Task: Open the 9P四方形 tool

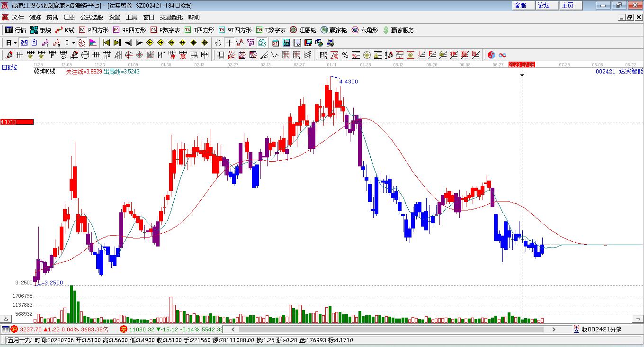Action: pyautogui.click(x=129, y=30)
